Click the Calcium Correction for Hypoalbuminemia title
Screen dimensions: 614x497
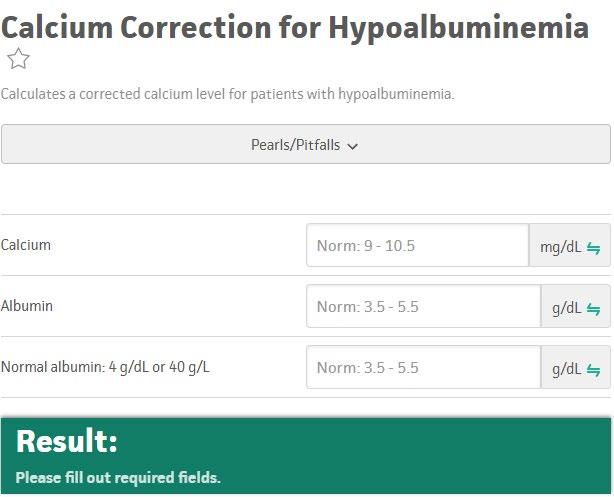tap(295, 27)
